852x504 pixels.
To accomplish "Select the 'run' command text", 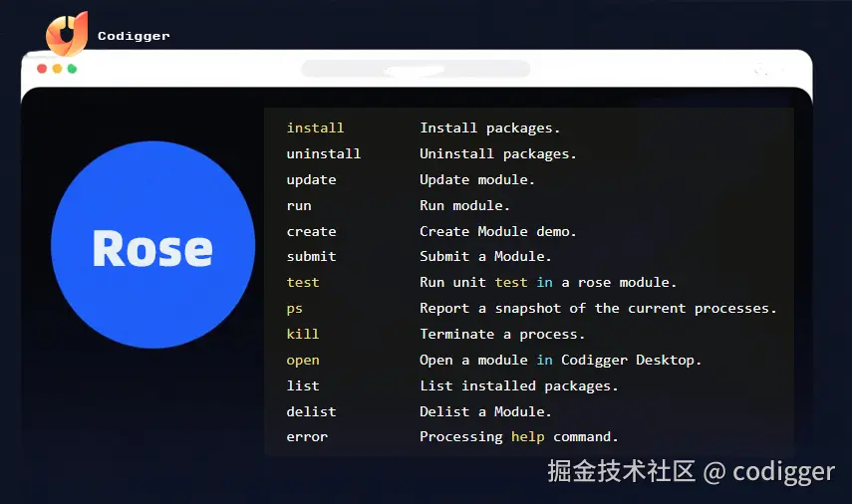I will pos(299,206).
